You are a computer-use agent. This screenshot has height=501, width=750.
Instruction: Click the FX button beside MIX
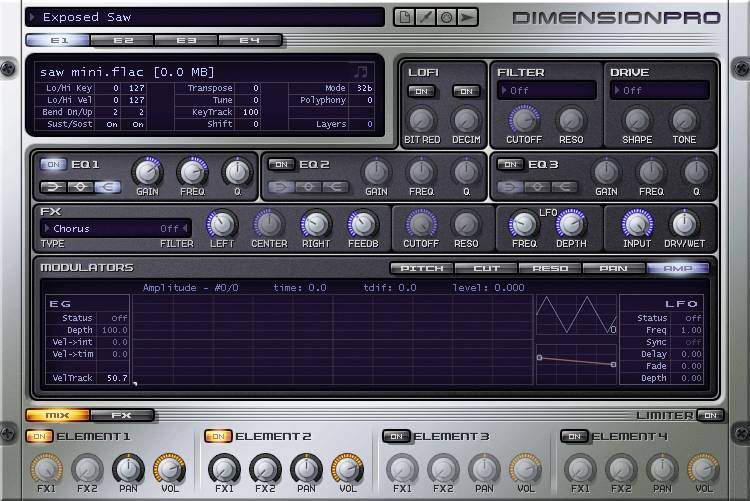click(121, 415)
